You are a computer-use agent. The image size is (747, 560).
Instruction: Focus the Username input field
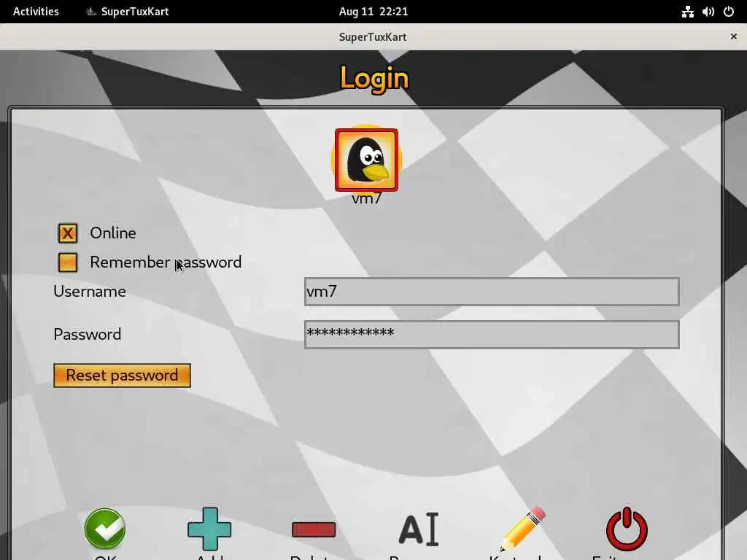click(492, 292)
